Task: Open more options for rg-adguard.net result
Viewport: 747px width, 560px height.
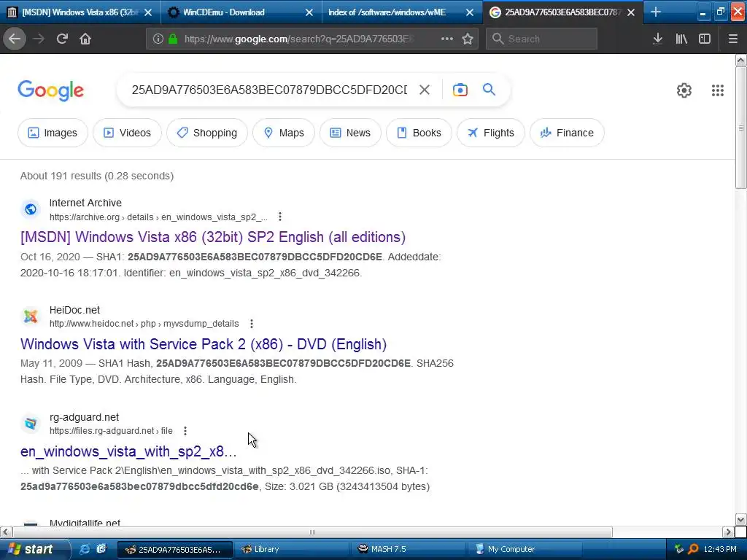Action: point(185,430)
